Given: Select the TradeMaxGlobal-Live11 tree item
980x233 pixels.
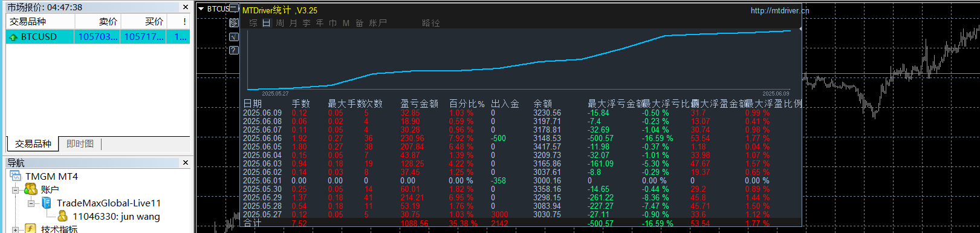Looking at the screenshot, I should pyautogui.click(x=109, y=203).
